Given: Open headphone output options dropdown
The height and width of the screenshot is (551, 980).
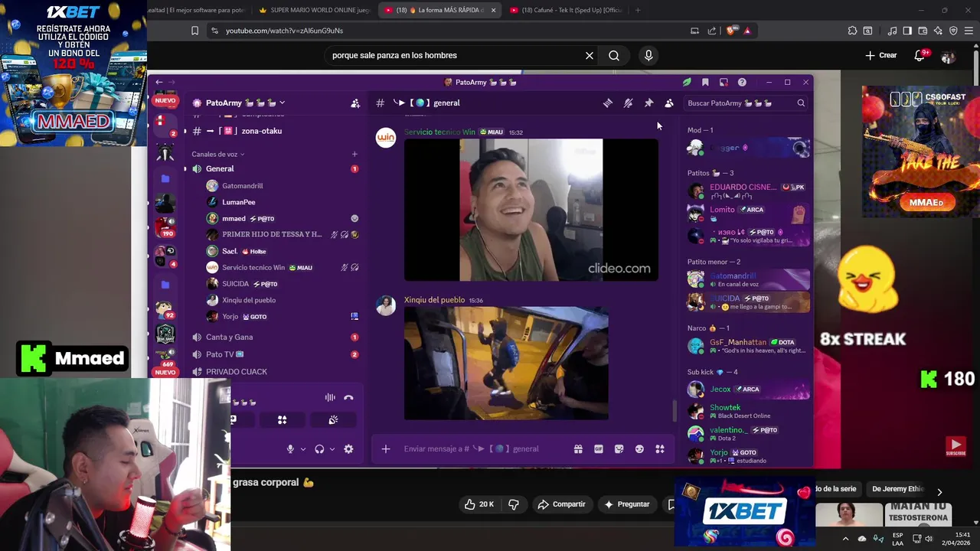Looking at the screenshot, I should coord(332,449).
